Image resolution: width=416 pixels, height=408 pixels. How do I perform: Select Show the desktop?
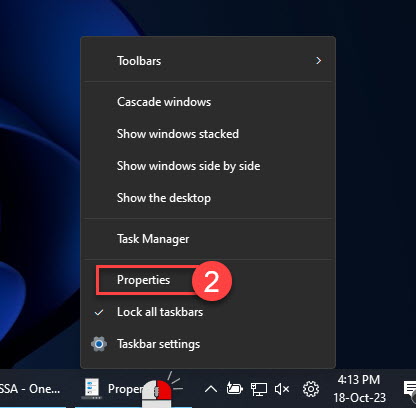[x=208, y=198]
